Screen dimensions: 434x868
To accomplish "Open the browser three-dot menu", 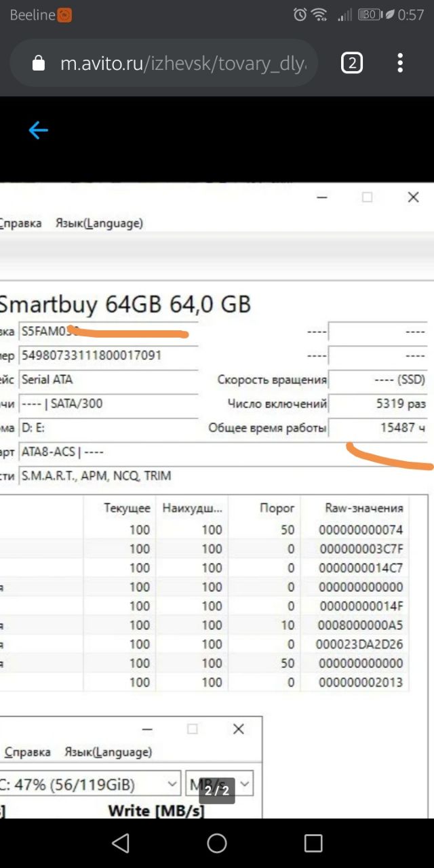I will (x=400, y=63).
